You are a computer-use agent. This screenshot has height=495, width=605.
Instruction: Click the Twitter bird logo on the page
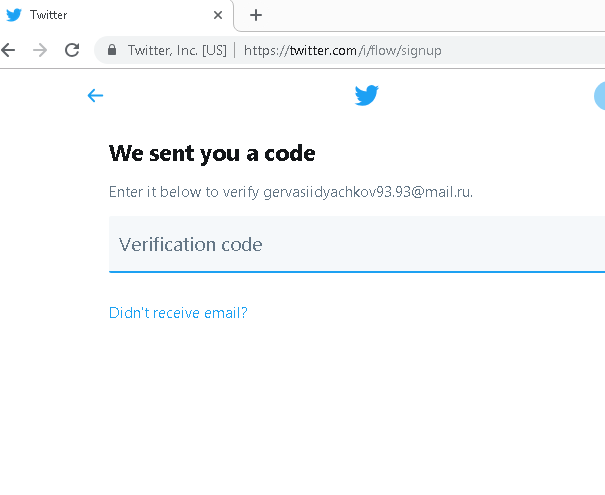click(x=367, y=96)
